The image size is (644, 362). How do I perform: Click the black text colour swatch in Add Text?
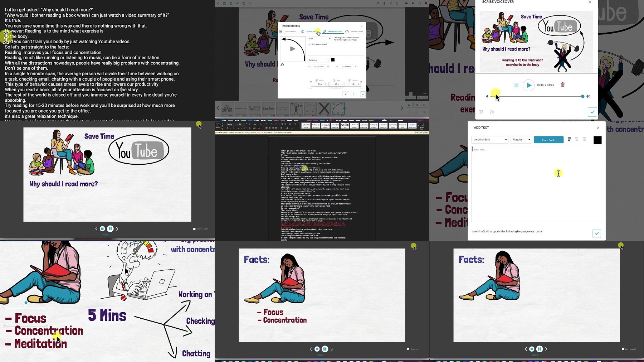597,140
